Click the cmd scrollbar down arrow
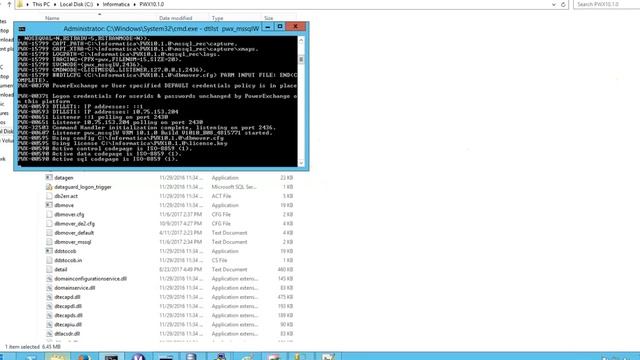 pyautogui.click(x=301, y=163)
